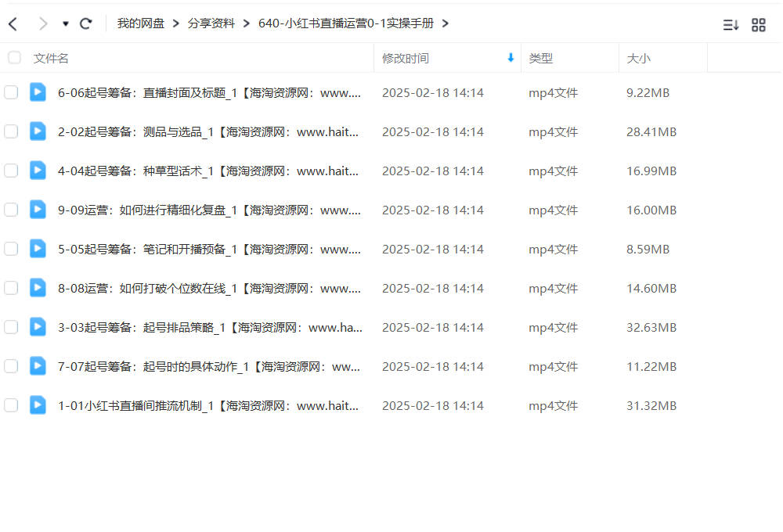Click modified time of 9-09运营 row
The width and height of the screenshot is (783, 532).
point(433,210)
